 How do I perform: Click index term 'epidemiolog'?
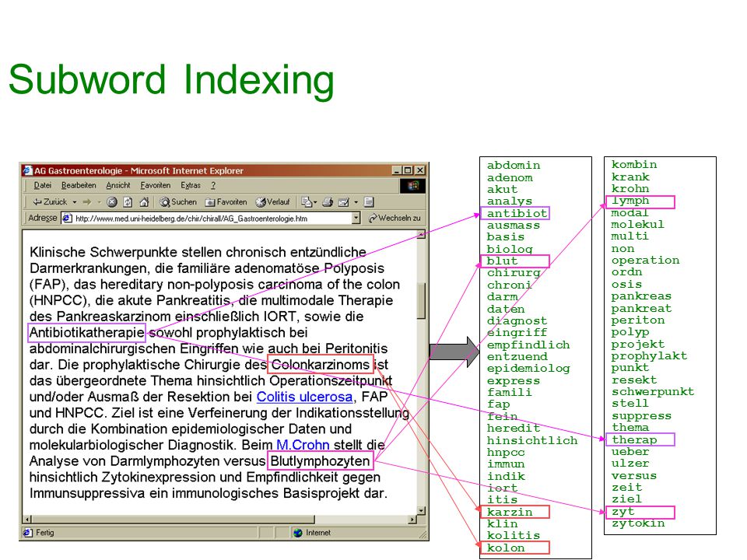click(528, 369)
